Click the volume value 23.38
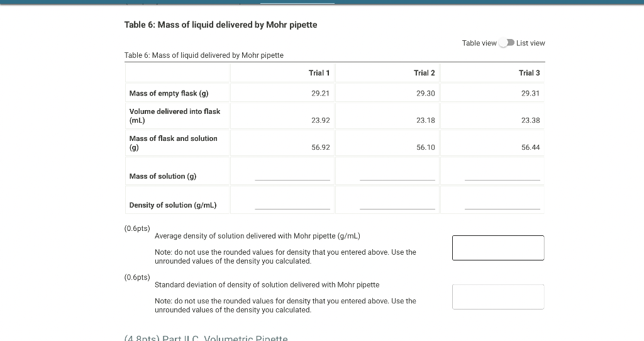 pos(531,120)
